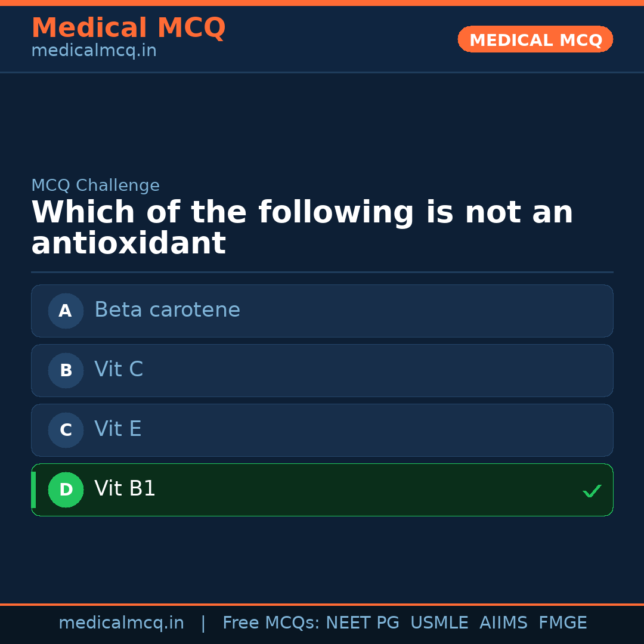Image resolution: width=644 pixels, height=644 pixels.
Task: Select the highlighted Vit B1 answer
Action: (x=322, y=490)
